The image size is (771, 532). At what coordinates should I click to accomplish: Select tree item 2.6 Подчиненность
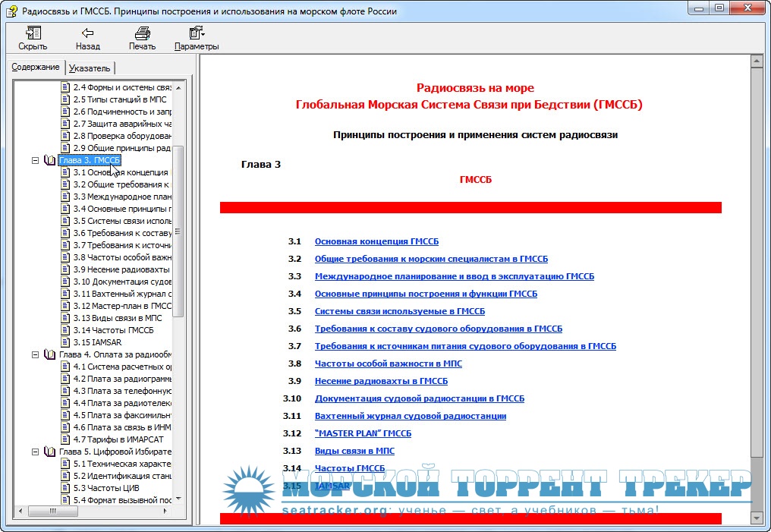pos(122,112)
